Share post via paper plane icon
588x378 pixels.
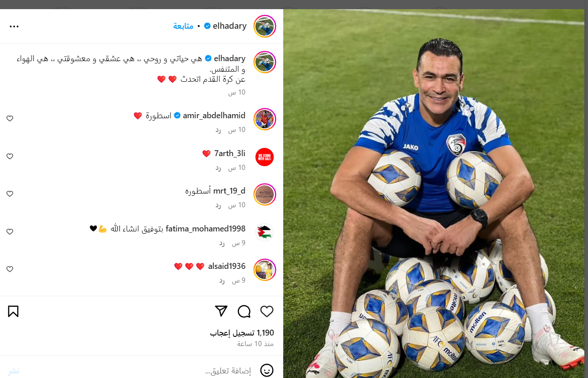point(221,311)
